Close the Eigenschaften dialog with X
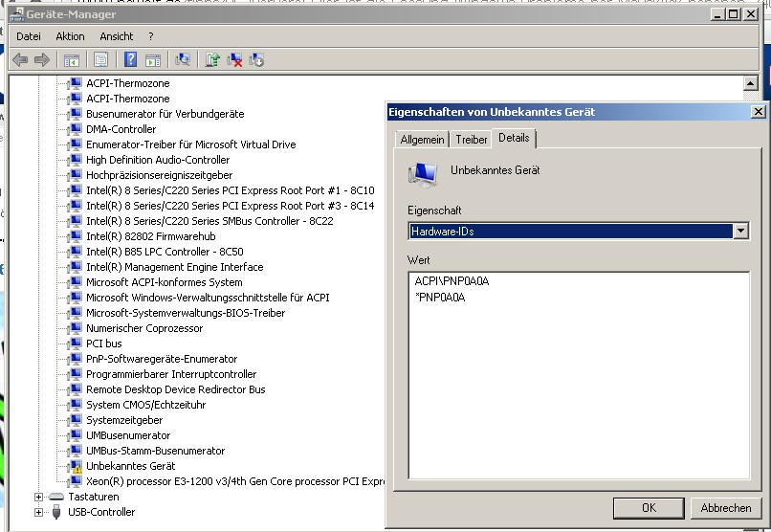The width and height of the screenshot is (771, 532). click(759, 112)
